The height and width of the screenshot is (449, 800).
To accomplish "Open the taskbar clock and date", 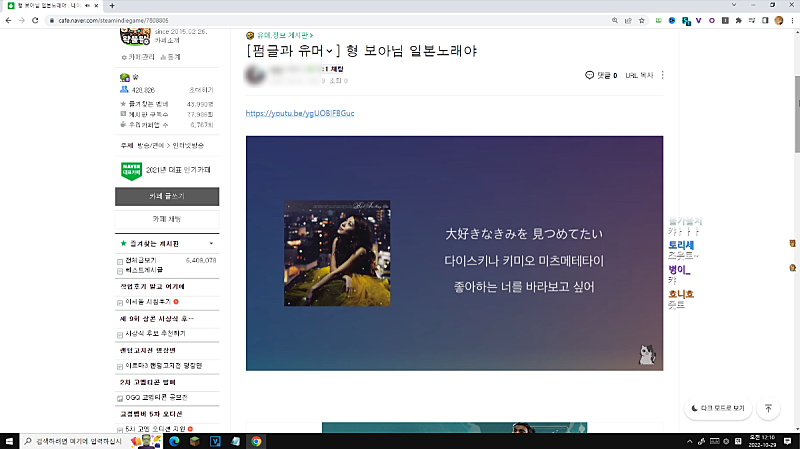I will (x=762, y=441).
